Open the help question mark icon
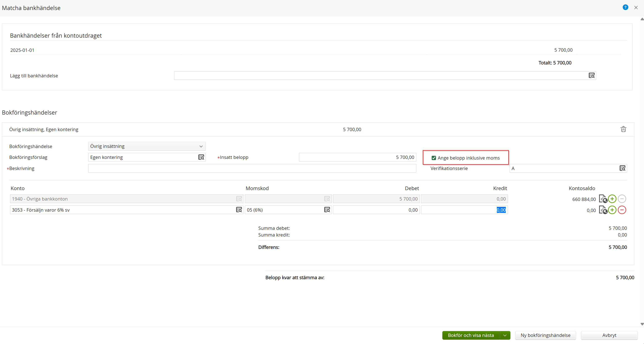This screenshot has height=344, width=644. pyautogui.click(x=625, y=8)
